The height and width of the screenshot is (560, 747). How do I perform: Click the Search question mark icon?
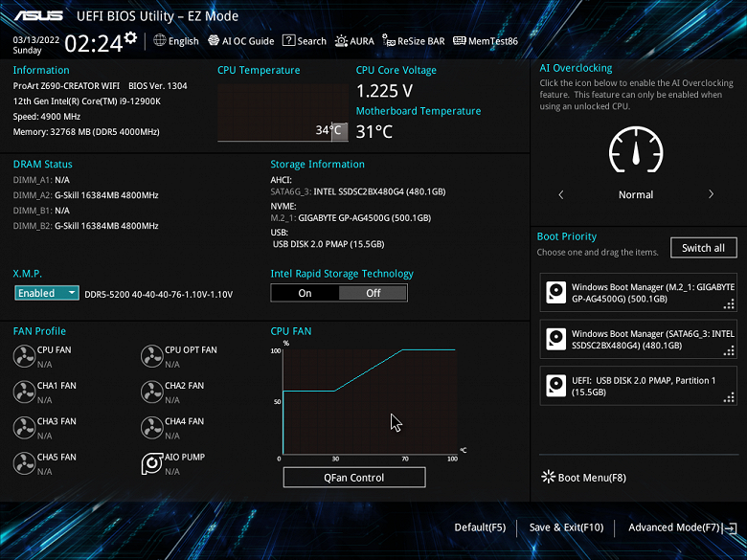(288, 40)
